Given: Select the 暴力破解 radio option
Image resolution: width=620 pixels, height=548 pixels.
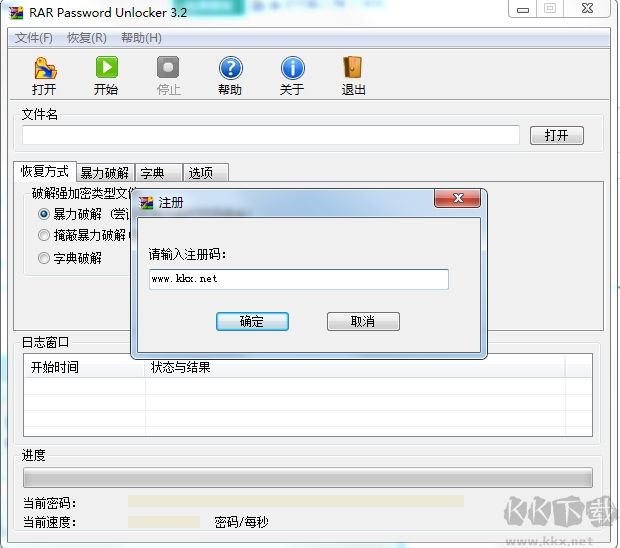Looking at the screenshot, I should [44, 214].
